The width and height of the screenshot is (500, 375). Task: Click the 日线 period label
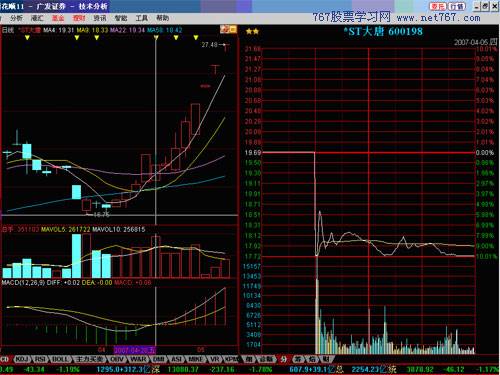8,30
